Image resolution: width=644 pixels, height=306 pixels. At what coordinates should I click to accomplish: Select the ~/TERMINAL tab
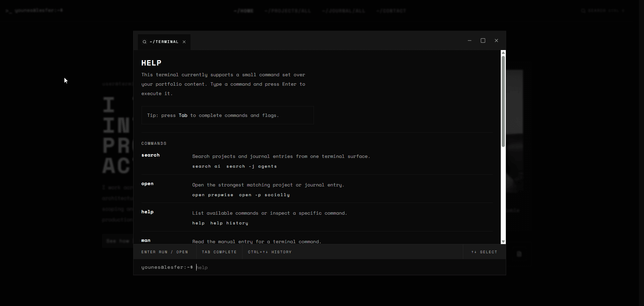point(164,42)
